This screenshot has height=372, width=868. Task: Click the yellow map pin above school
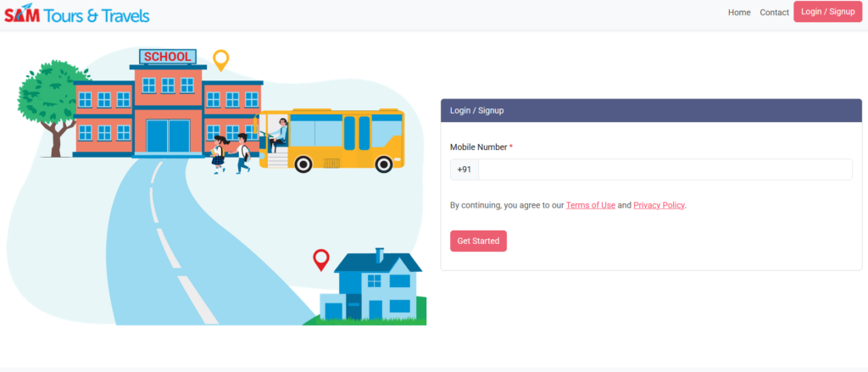point(221,60)
